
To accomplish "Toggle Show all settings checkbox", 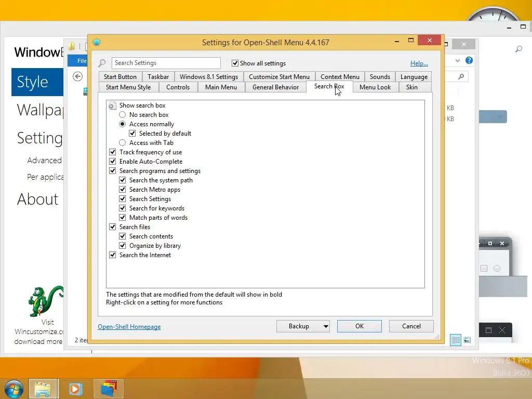I will coord(235,63).
